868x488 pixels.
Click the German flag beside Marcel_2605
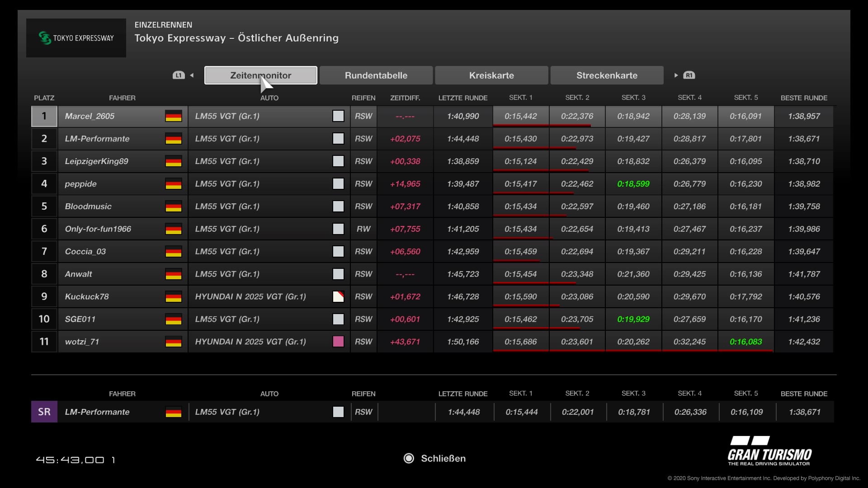coord(173,116)
